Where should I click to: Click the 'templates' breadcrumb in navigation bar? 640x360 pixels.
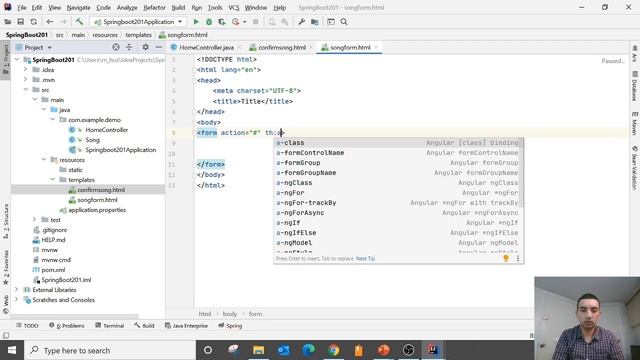point(138,35)
